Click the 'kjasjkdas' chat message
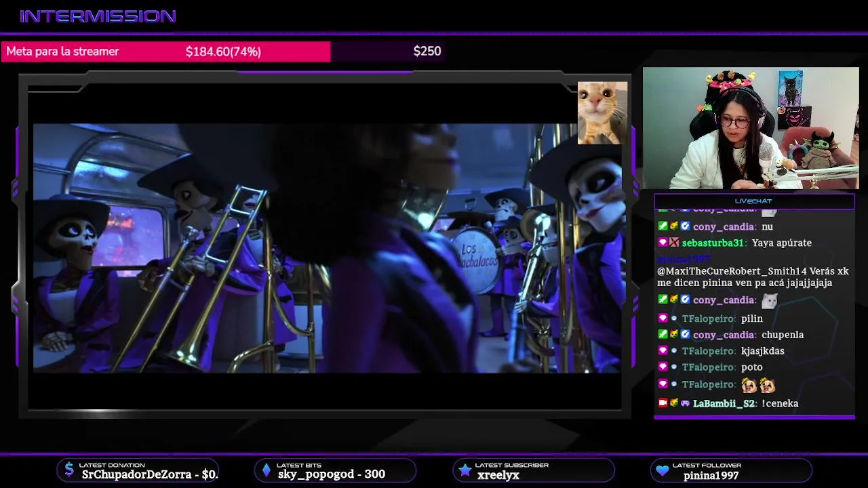Screen dimensions: 868x488 tap(763, 351)
